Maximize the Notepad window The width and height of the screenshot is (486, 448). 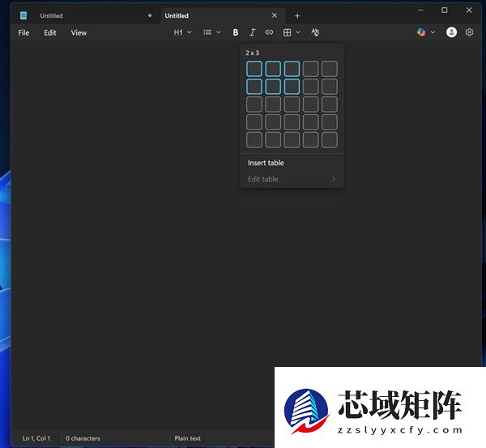click(444, 11)
